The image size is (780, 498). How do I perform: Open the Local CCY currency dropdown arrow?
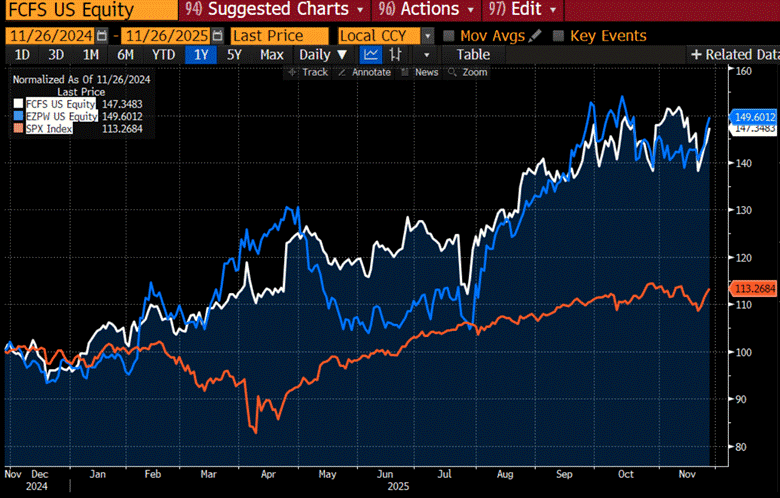[x=427, y=36]
